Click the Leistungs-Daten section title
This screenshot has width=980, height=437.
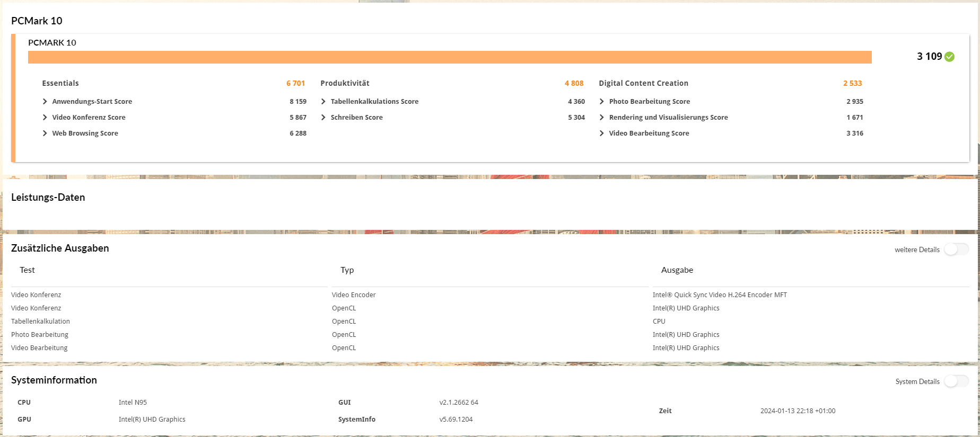48,198
